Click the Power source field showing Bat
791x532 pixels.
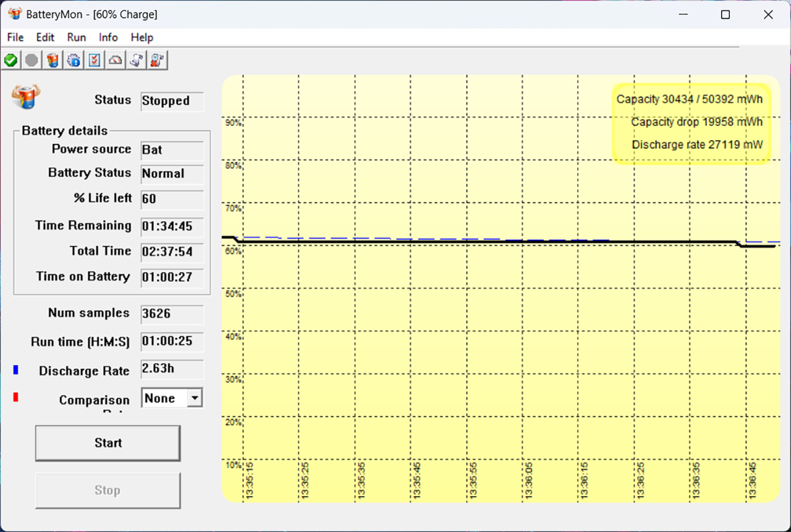click(172, 150)
